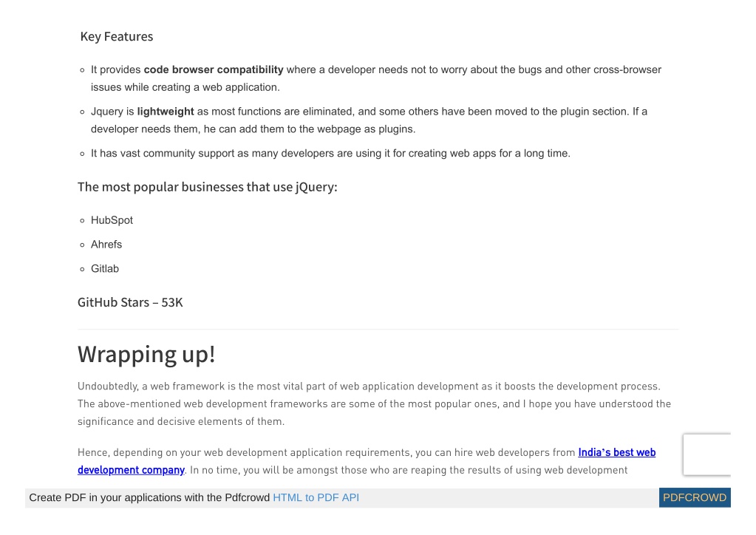Click the bold word lightweight
This screenshot has height=535, width=756.
pos(166,112)
